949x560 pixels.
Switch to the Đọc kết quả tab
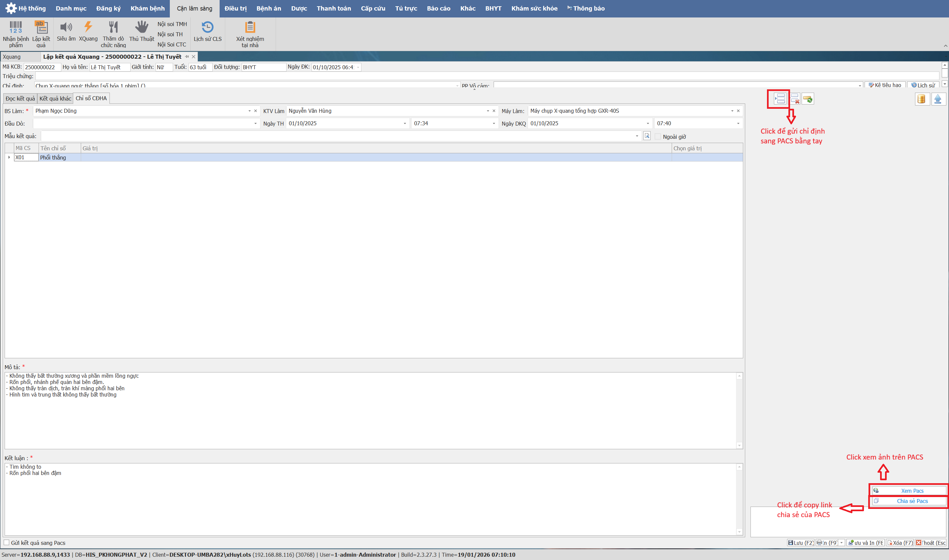[x=20, y=99]
